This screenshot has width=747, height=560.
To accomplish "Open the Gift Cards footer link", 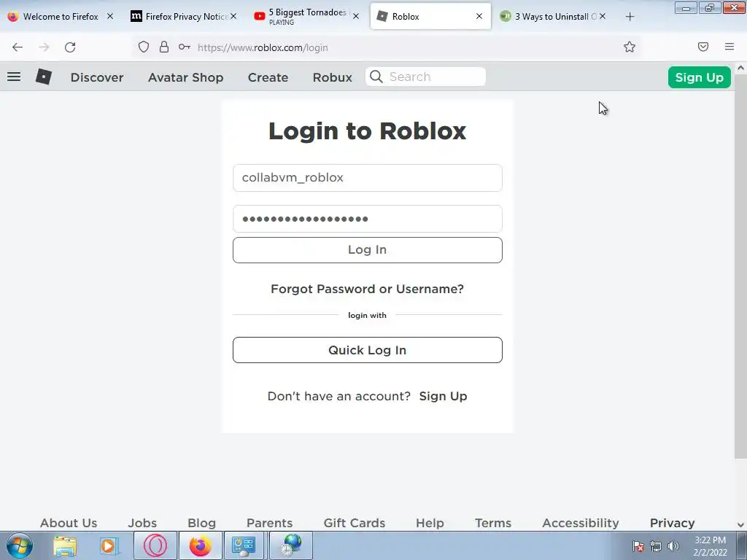I will pyautogui.click(x=355, y=523).
